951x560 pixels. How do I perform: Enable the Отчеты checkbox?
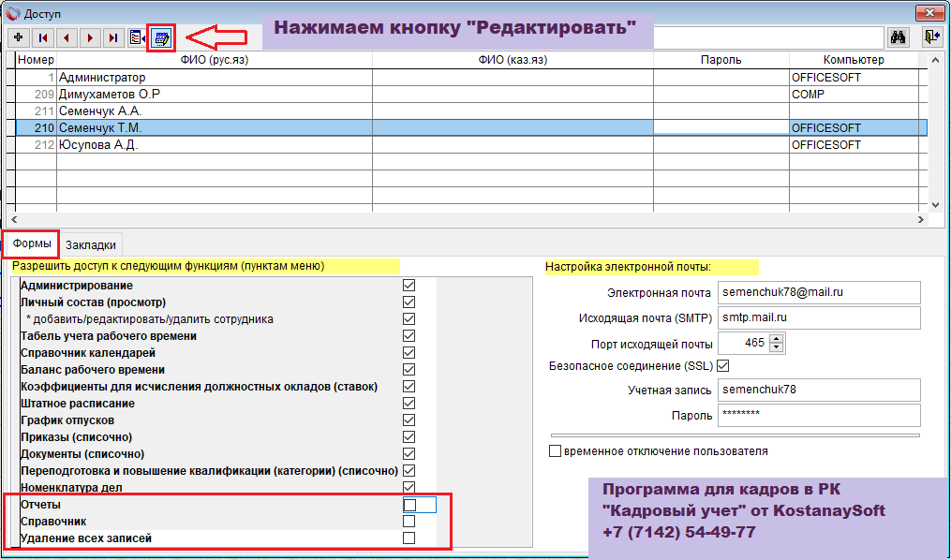pos(410,505)
